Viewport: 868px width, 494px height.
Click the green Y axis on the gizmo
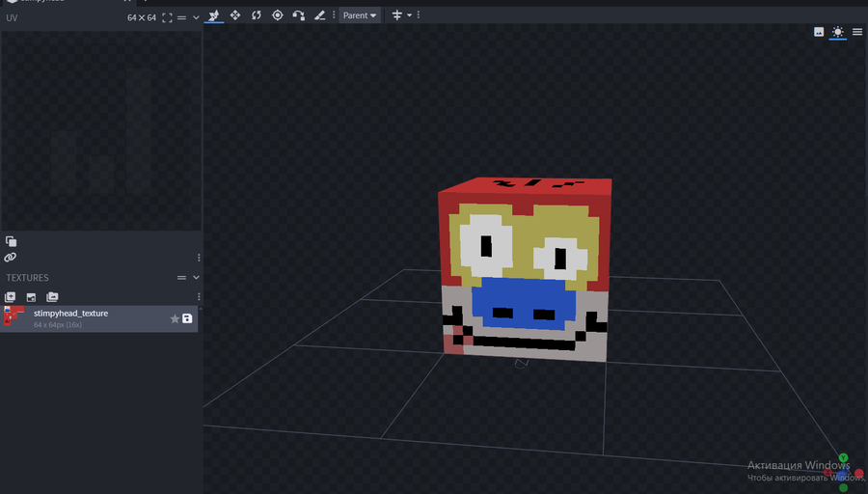click(x=843, y=458)
